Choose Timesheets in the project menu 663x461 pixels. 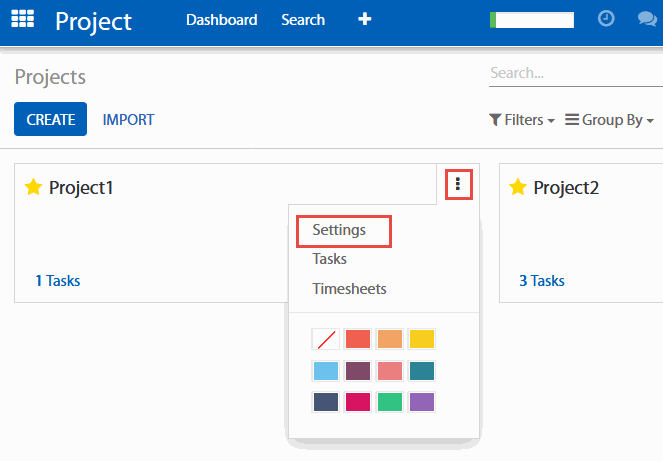(x=349, y=289)
